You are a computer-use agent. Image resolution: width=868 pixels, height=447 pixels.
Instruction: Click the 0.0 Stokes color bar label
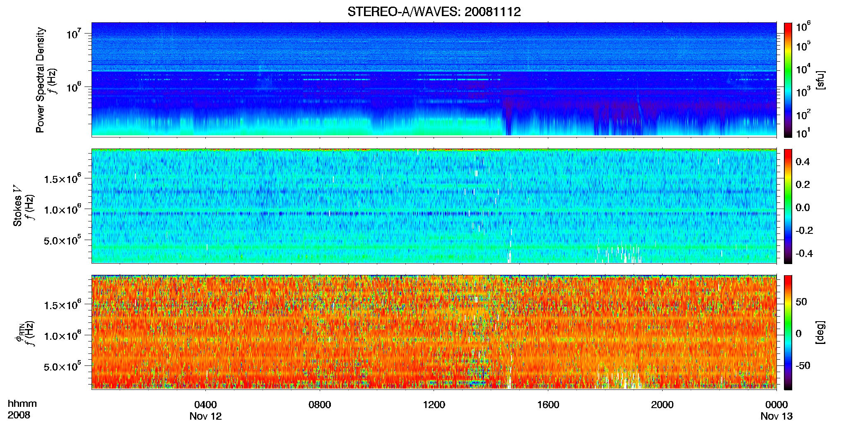tap(803, 207)
